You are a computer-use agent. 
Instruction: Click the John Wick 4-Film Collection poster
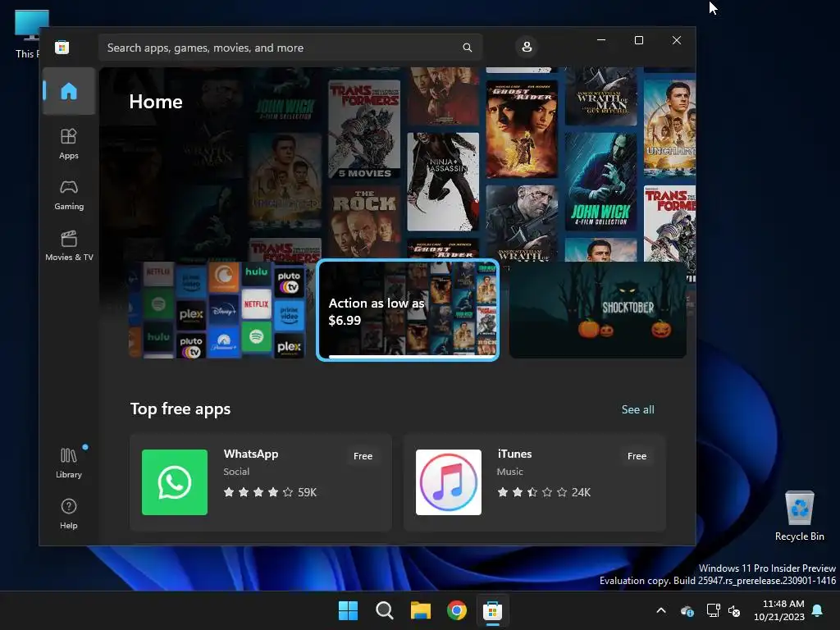pyautogui.click(x=600, y=181)
